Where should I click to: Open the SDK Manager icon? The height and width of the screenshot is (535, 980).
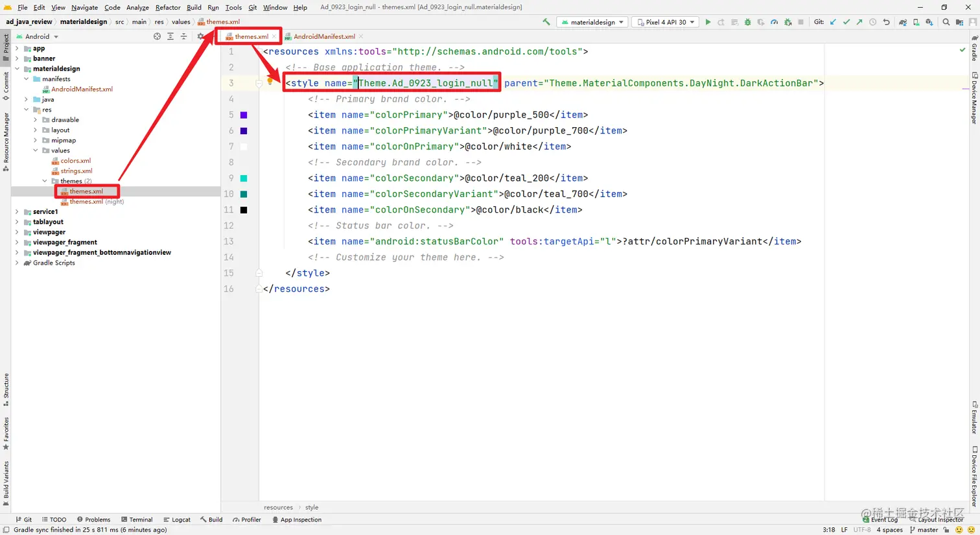pyautogui.click(x=929, y=22)
